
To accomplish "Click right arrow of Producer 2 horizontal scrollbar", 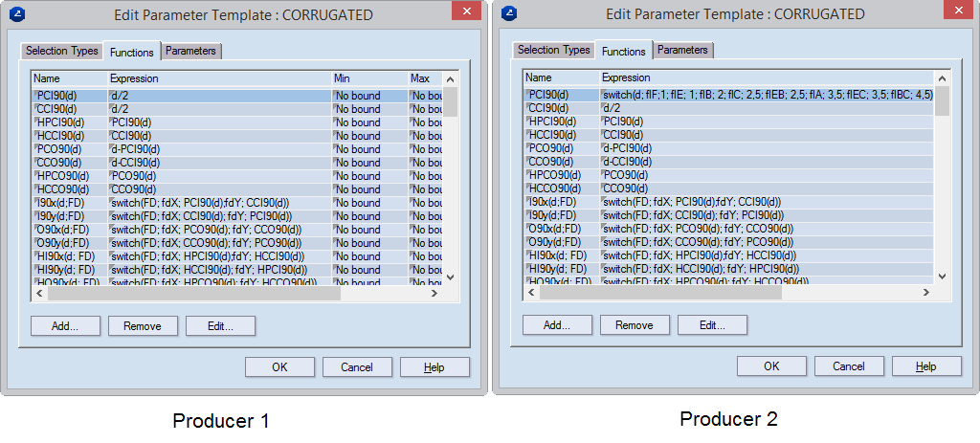I will tap(924, 292).
